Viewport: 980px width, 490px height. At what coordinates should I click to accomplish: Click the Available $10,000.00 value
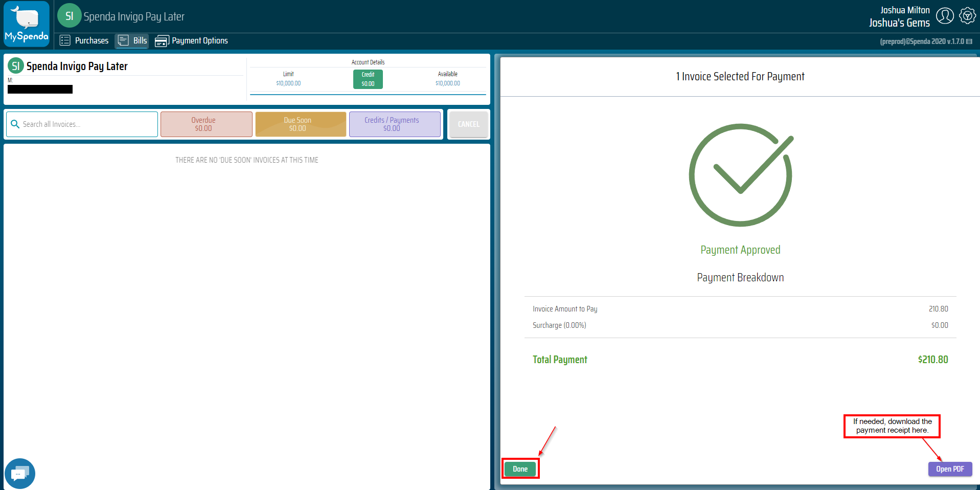[447, 83]
